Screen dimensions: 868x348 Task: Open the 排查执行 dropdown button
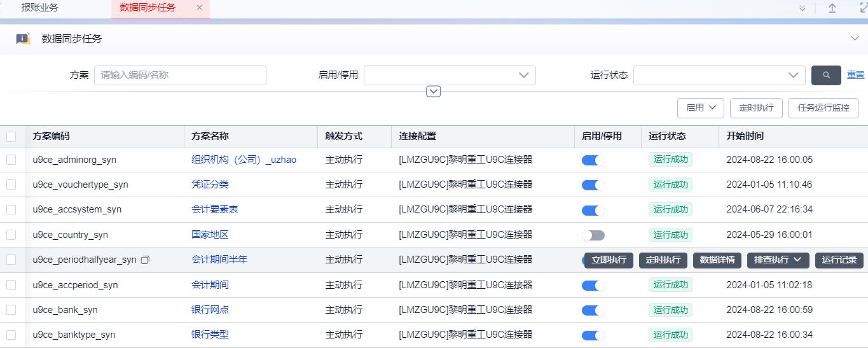tap(778, 260)
